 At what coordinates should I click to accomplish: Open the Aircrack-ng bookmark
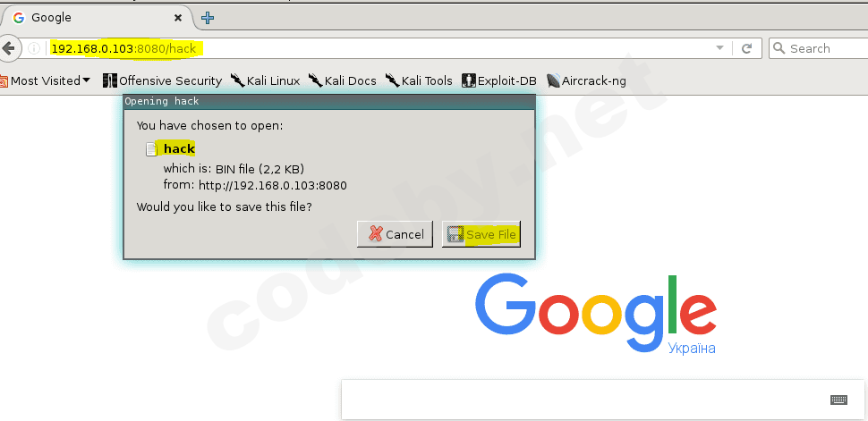(586, 80)
